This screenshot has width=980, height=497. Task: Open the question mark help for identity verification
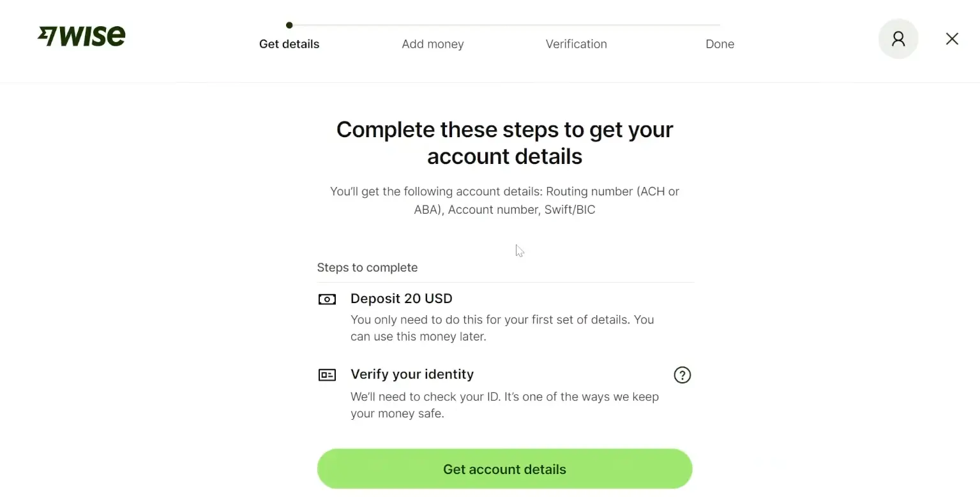tap(682, 375)
